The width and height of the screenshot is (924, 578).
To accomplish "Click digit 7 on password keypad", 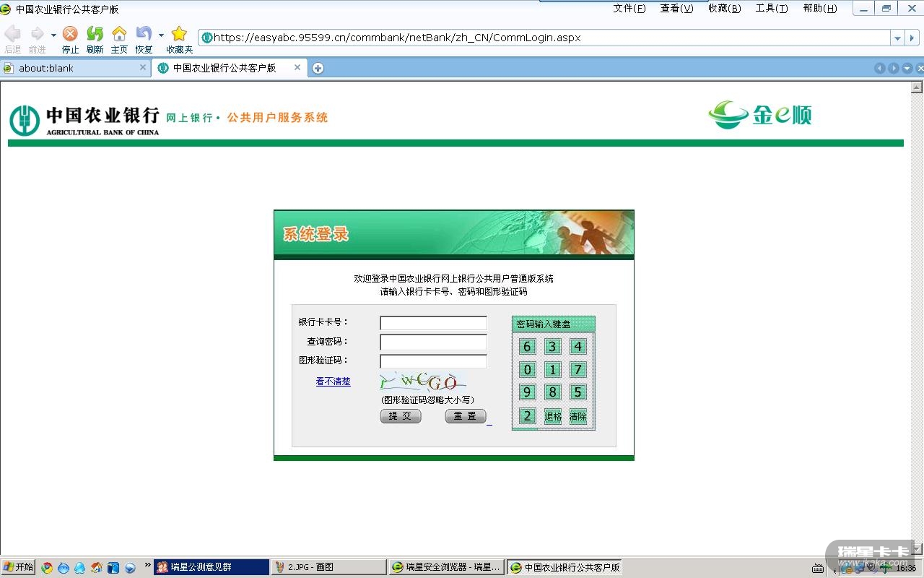I will coord(577,370).
